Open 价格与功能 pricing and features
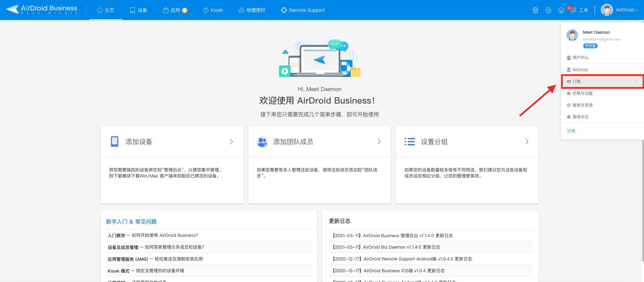 [x=603, y=93]
